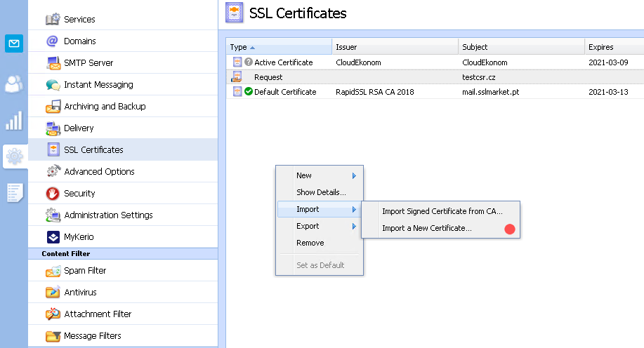Toggle sort arrow on Type column

[252, 48]
